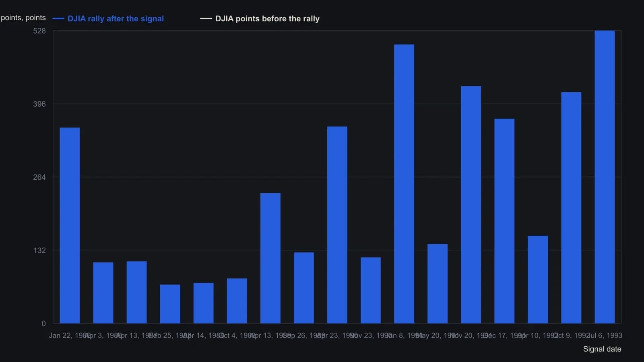The width and height of the screenshot is (644, 362).
Task: Select the tall bar for Jan 8, 1991
Action: [x=404, y=184]
